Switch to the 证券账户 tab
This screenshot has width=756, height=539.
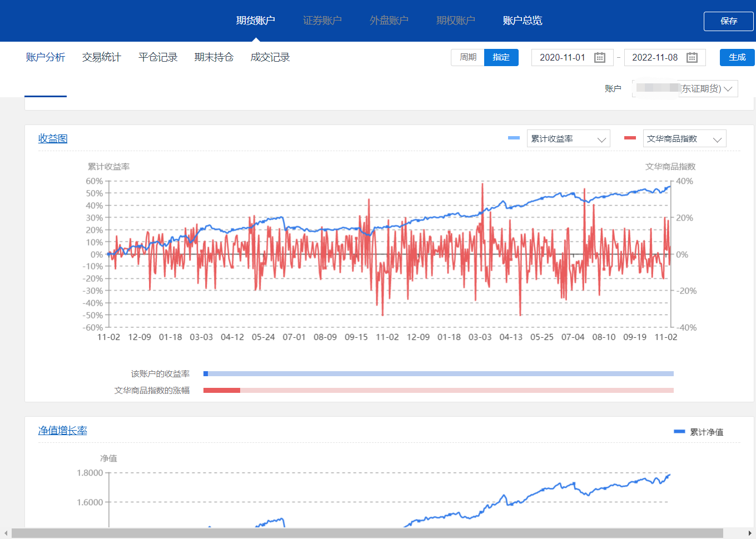pyautogui.click(x=322, y=21)
